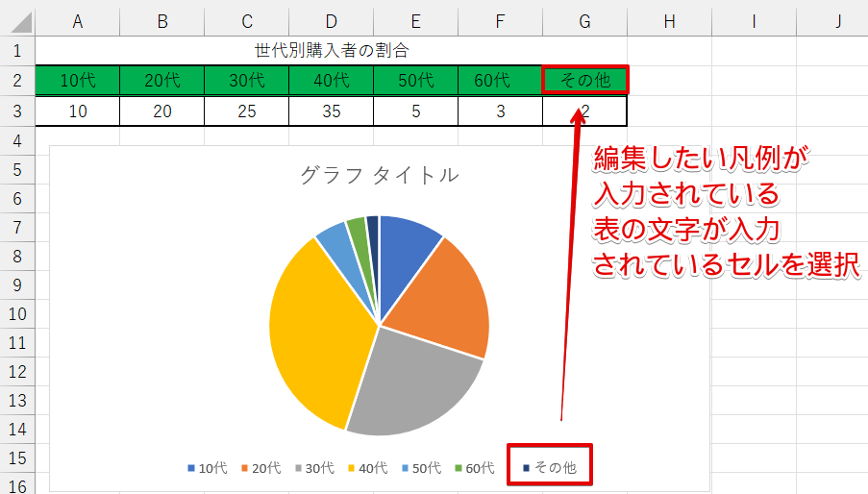This screenshot has height=494, width=868.
Task: Click the column A header
Action: tap(77, 21)
